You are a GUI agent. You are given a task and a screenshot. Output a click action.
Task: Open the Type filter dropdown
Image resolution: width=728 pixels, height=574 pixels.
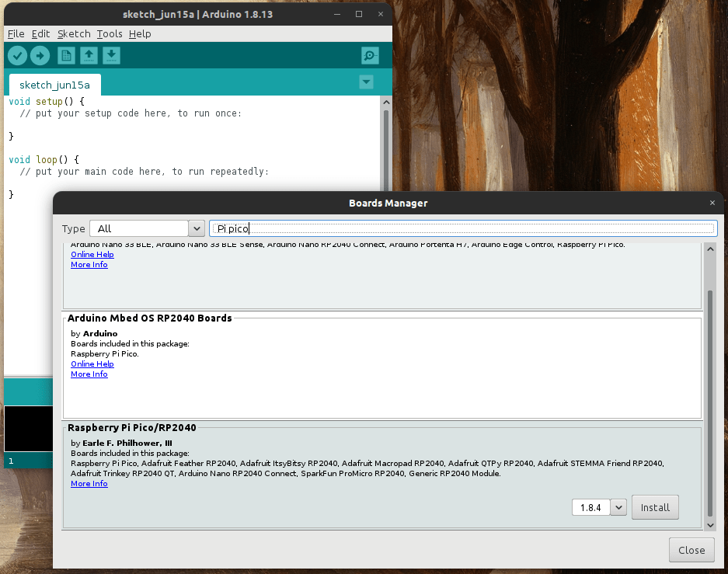[147, 228]
